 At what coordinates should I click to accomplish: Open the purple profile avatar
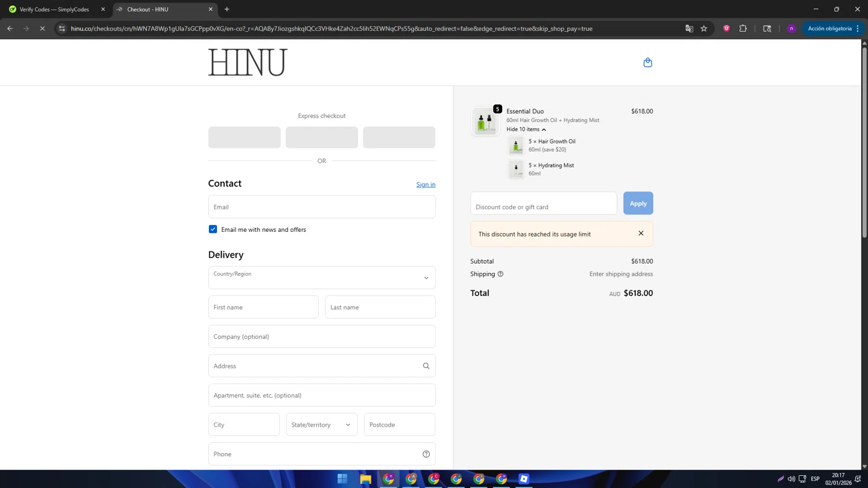791,28
